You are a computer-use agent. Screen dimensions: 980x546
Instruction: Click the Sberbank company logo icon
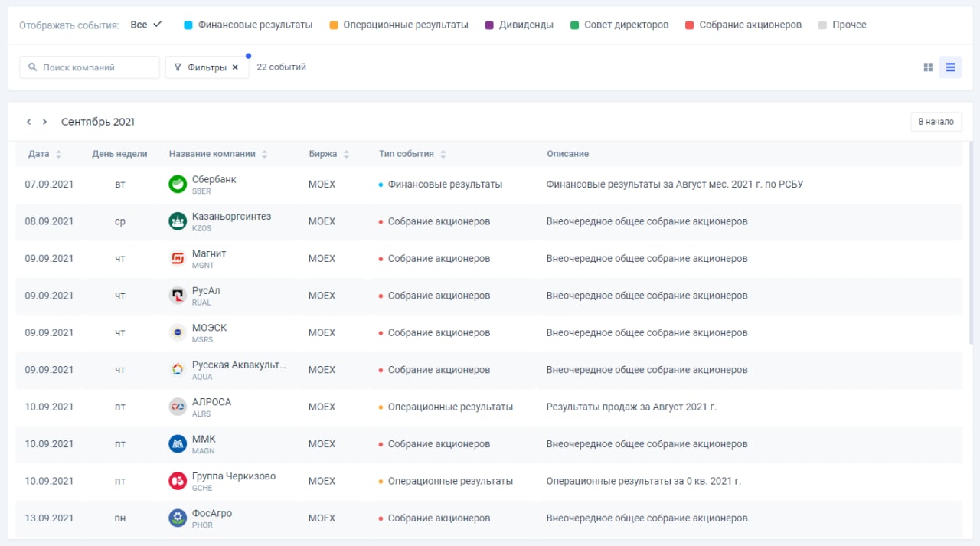click(x=178, y=185)
